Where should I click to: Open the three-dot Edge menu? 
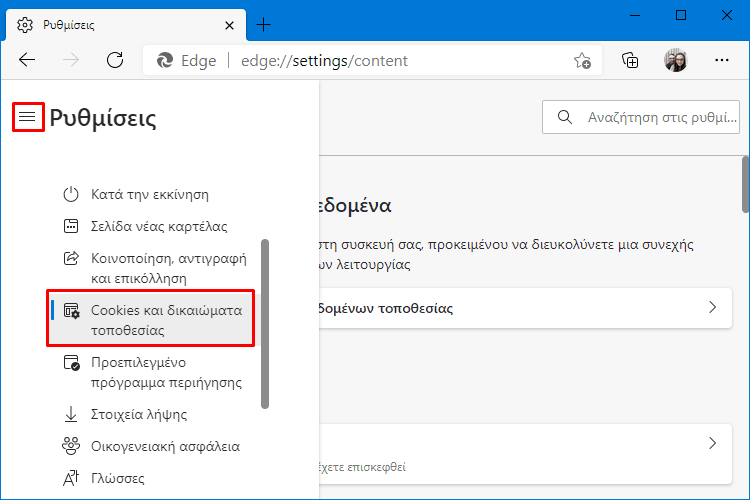pos(721,60)
